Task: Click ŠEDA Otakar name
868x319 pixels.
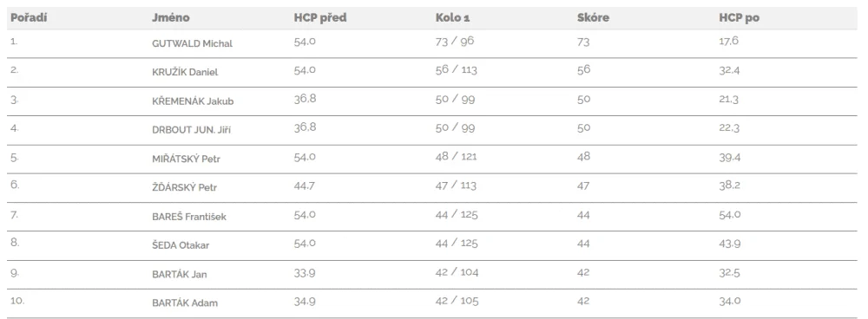Action: [181, 245]
